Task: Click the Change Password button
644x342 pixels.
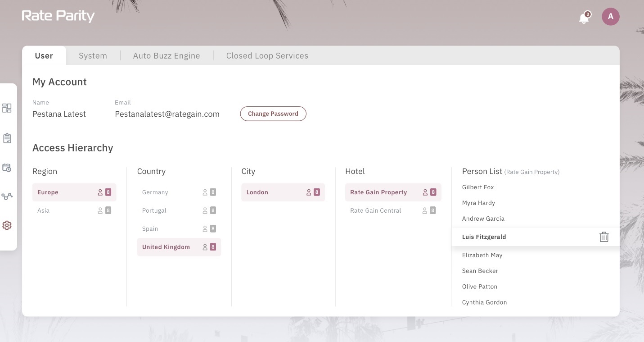Action: point(273,114)
